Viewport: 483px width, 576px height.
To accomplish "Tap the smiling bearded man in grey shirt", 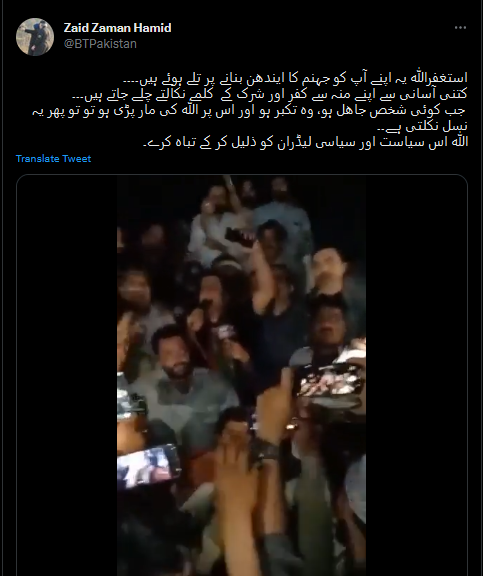I will coord(176,358).
